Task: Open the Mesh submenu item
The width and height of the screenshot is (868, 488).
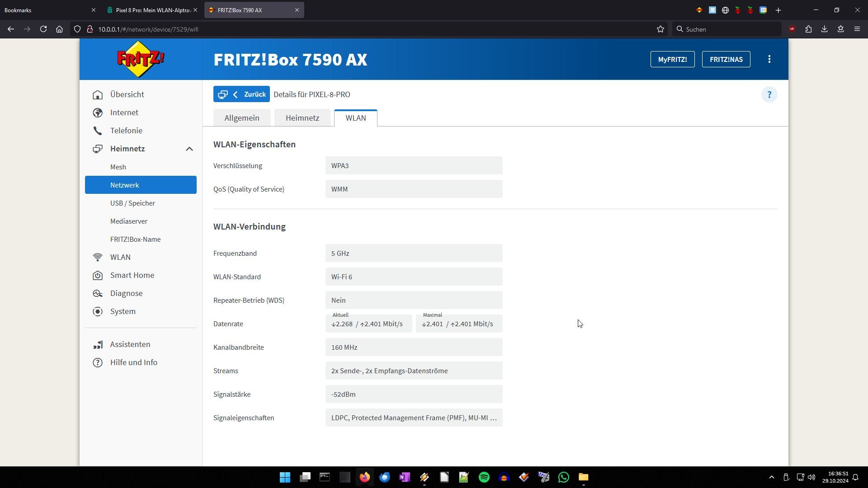Action: tap(118, 167)
